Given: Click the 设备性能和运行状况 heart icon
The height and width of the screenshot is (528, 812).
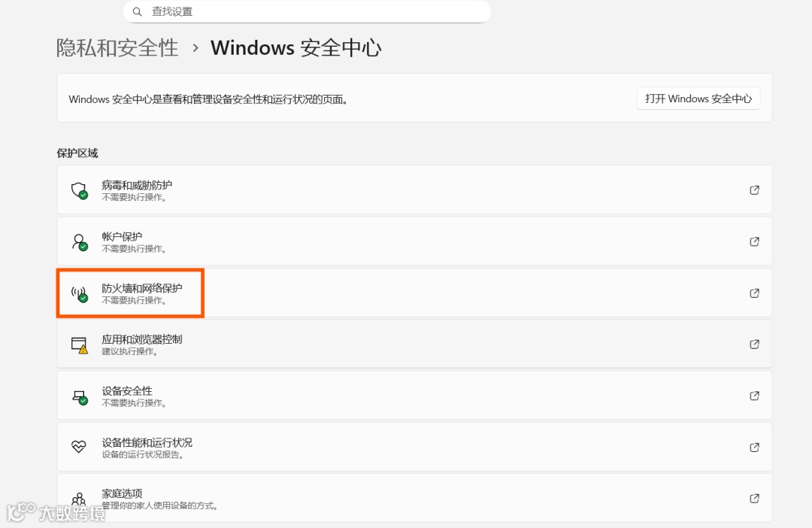Looking at the screenshot, I should [x=79, y=447].
